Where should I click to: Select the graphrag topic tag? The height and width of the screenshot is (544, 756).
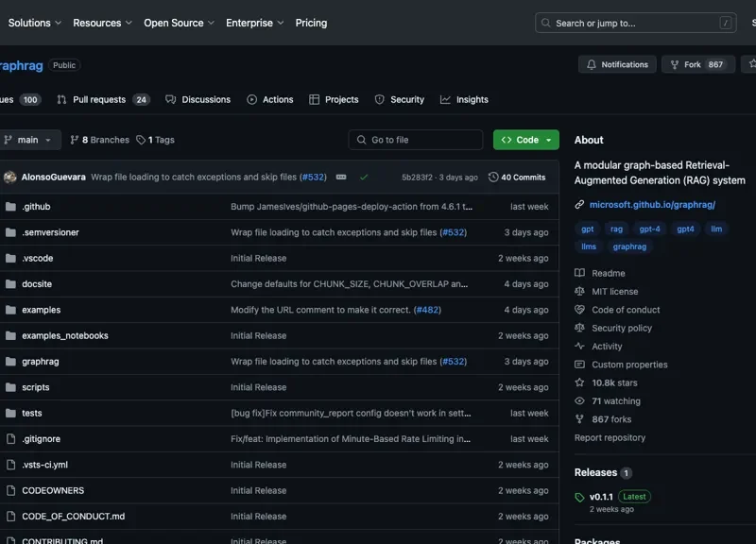click(629, 246)
